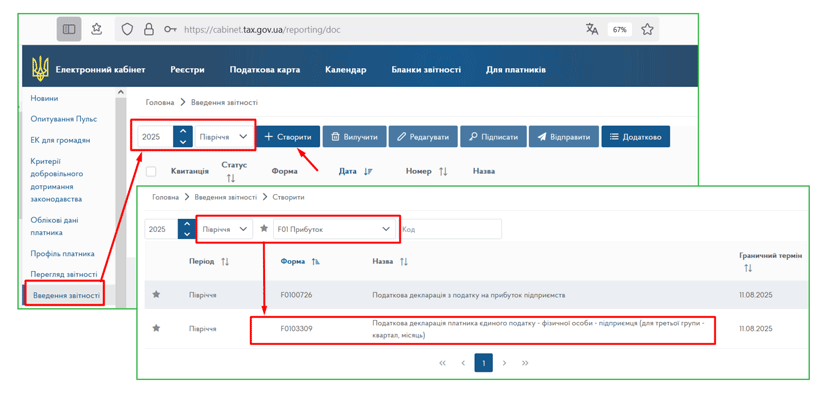The height and width of the screenshot is (403, 840).
Task: Check the select-all checkbox in table header
Action: (151, 172)
